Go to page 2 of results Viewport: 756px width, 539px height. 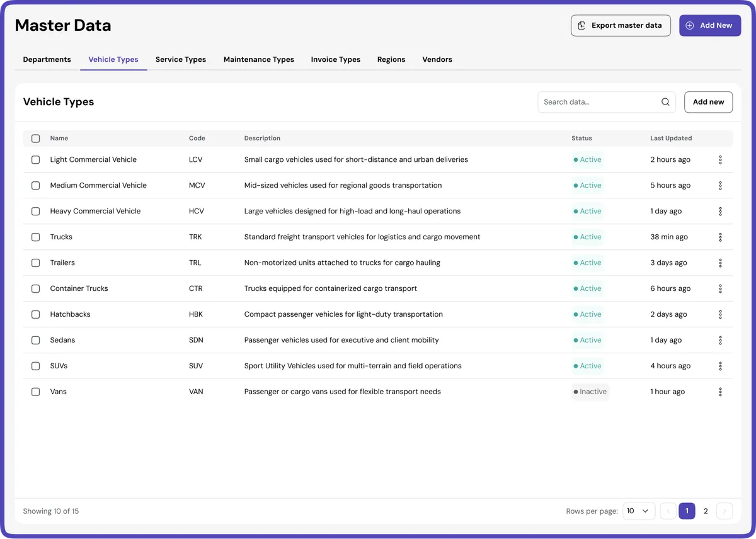[706, 511]
